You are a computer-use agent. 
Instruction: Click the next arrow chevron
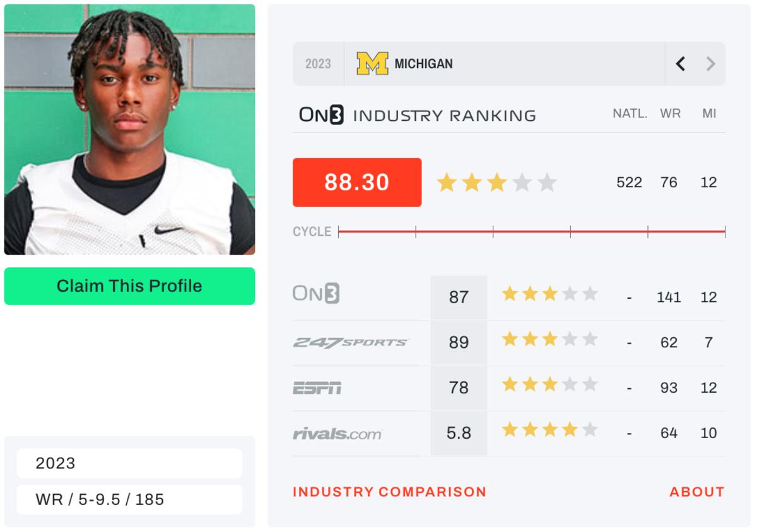click(711, 64)
